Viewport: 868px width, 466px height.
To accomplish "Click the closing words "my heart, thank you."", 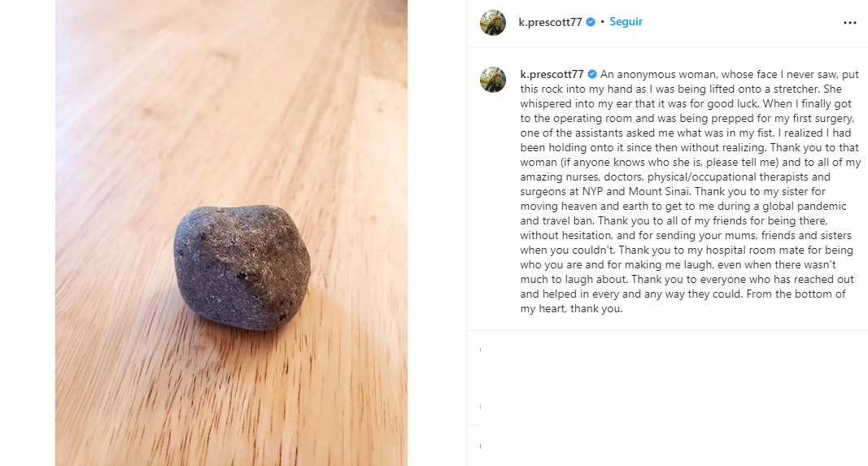I will [x=571, y=308].
